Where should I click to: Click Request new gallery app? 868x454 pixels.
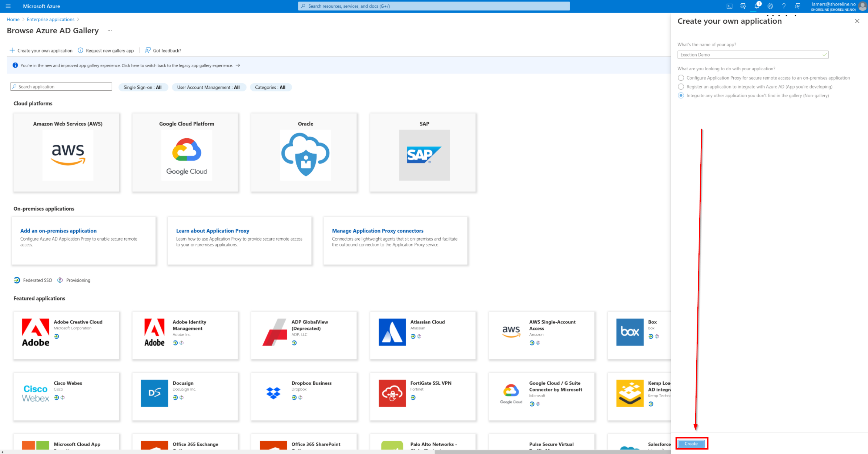[106, 51]
